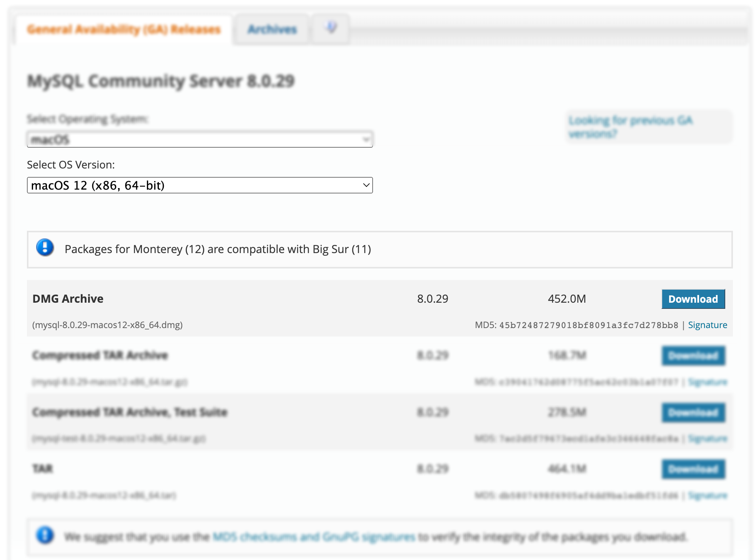Select the General Availability (GA) Releases tab

point(124,29)
